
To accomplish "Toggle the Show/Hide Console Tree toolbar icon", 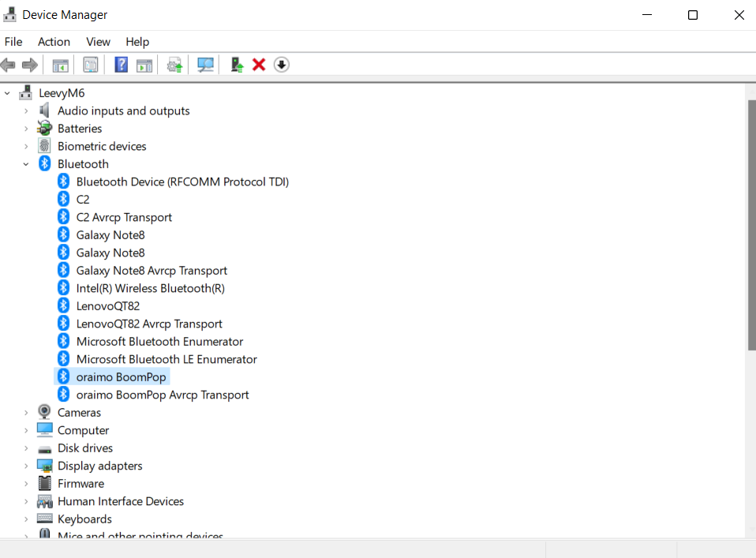I will (x=60, y=65).
